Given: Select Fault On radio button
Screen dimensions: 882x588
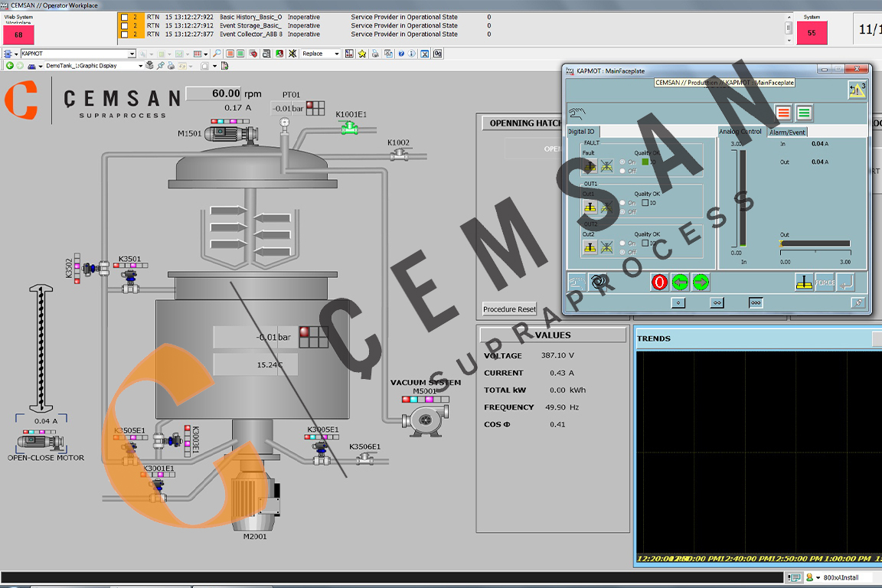Looking at the screenshot, I should tap(622, 162).
